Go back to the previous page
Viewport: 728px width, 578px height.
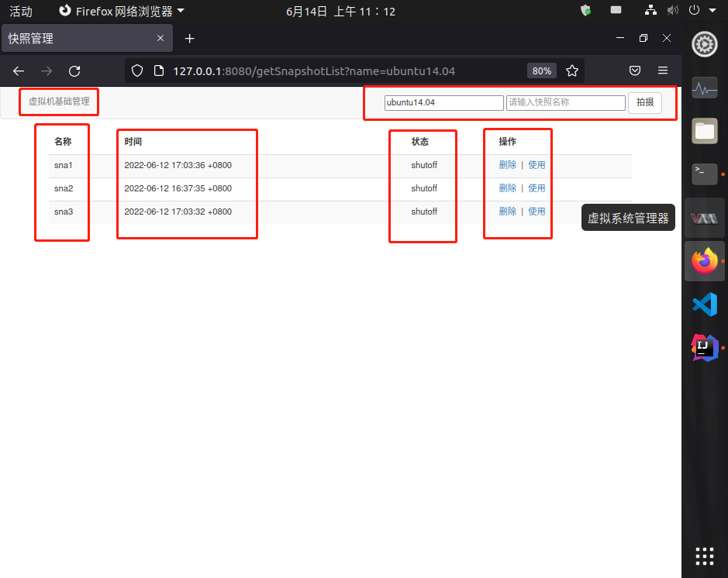click(19, 71)
